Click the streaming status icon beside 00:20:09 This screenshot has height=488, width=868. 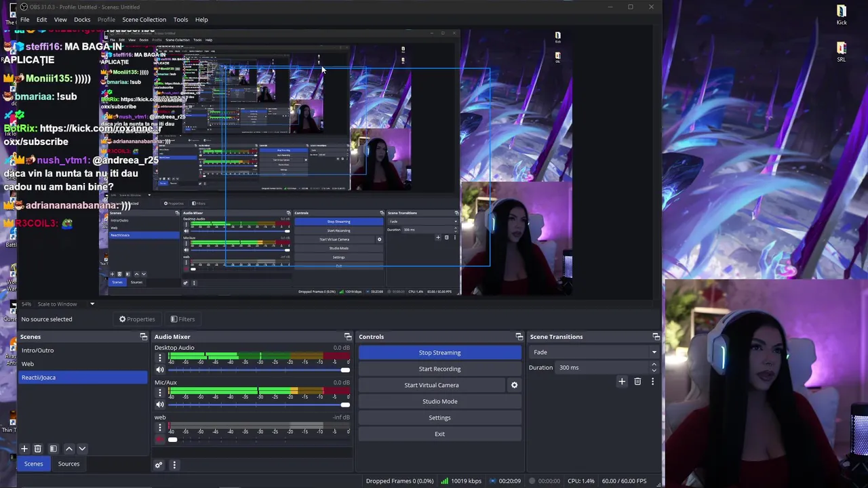(493, 481)
